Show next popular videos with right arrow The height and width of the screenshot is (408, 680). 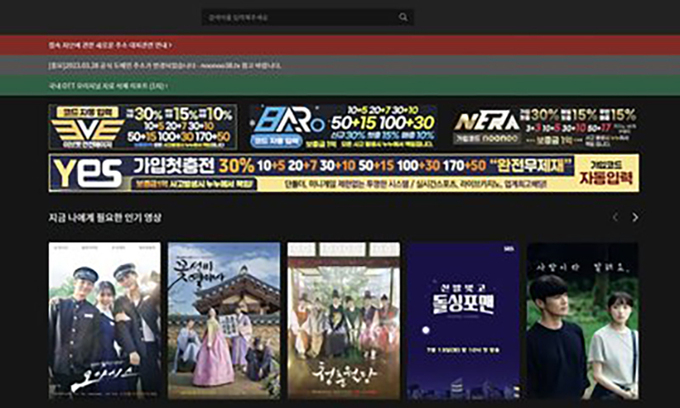635,217
